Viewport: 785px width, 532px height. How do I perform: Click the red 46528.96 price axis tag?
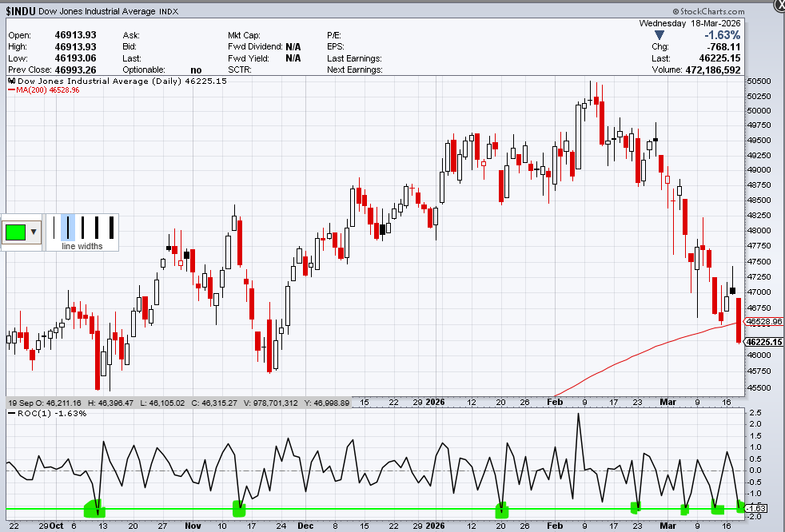point(764,322)
